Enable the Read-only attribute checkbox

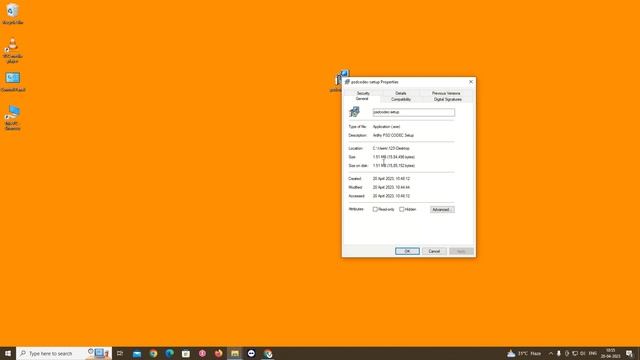click(375, 209)
